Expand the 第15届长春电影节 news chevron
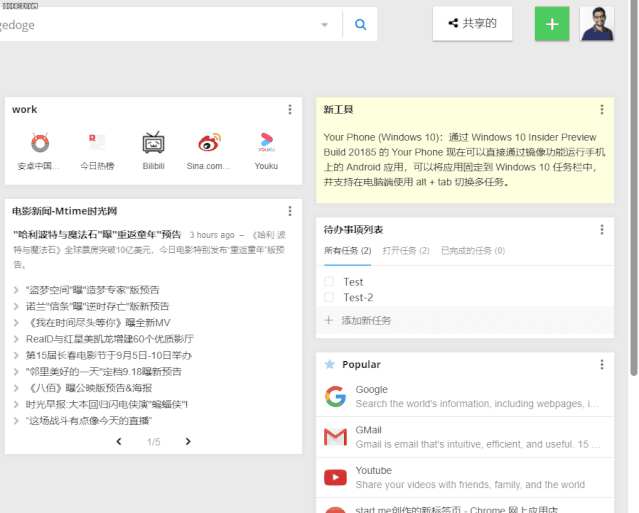 [x=16, y=355]
